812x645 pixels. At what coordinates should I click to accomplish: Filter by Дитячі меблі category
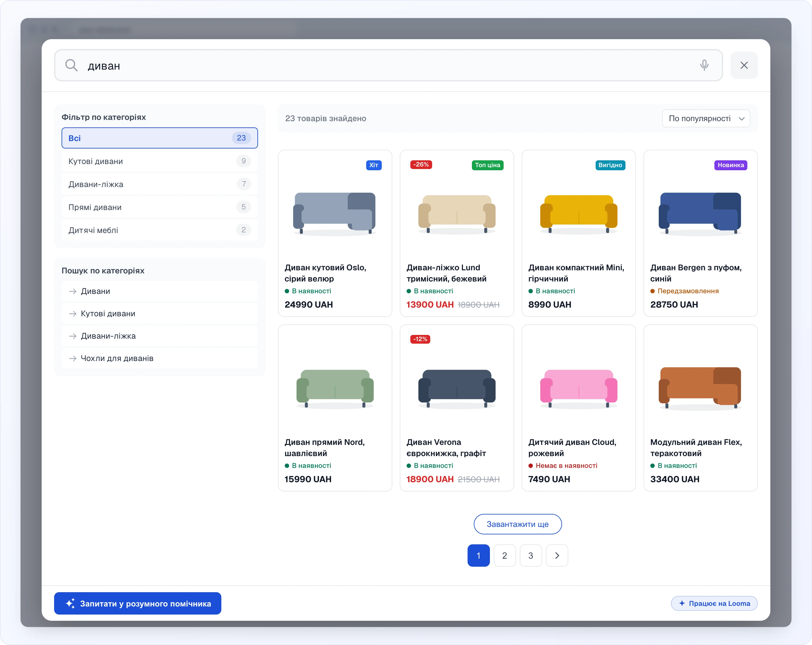(x=160, y=230)
